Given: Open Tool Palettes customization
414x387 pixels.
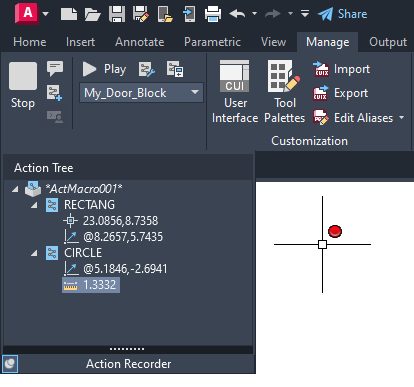Looking at the screenshot, I should tap(284, 92).
